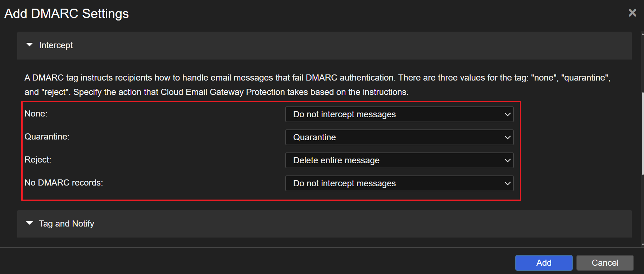Collapse the Intercept section triangle

click(30, 45)
